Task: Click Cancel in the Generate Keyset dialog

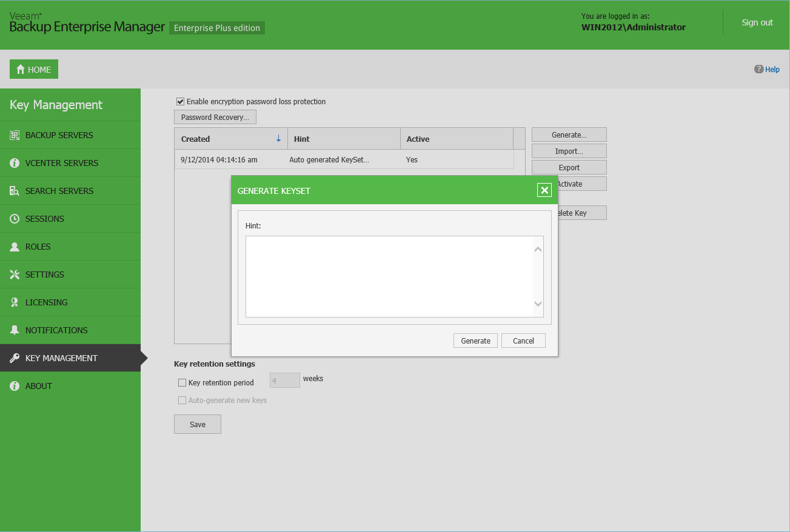Action: tap(523, 341)
